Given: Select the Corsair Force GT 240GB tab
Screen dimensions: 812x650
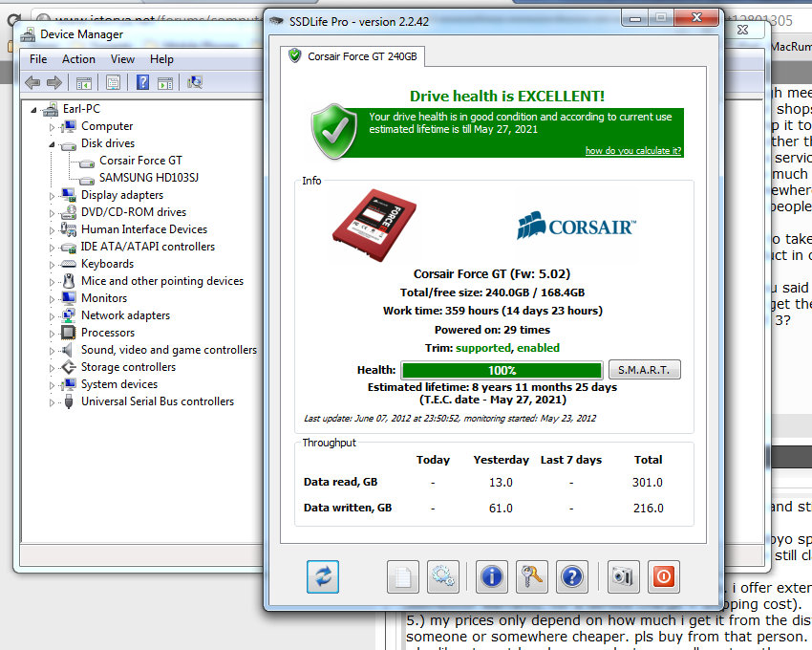Looking at the screenshot, I should (353, 56).
